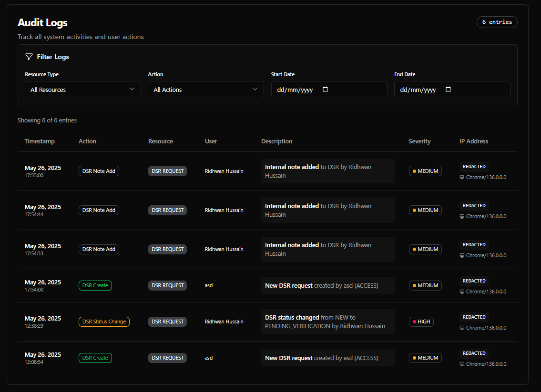Click MEDIUM severity badge at 12:08:54

[425, 358]
